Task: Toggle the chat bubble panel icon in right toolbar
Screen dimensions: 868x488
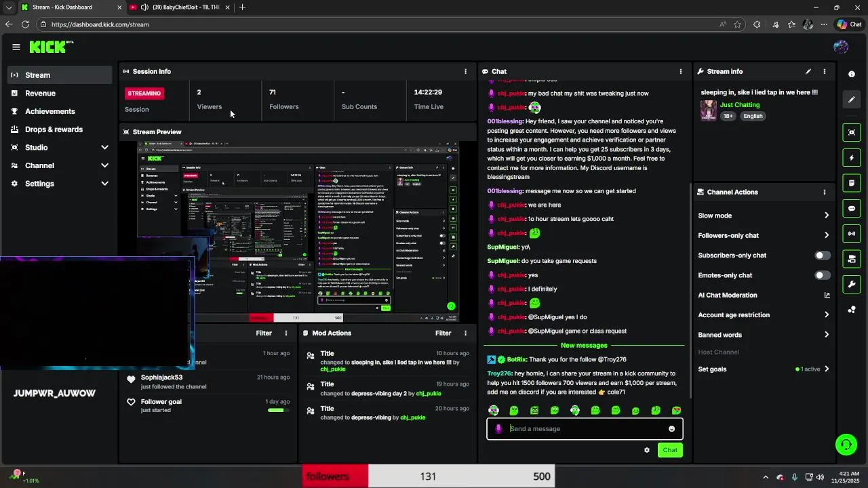Action: click(x=852, y=208)
